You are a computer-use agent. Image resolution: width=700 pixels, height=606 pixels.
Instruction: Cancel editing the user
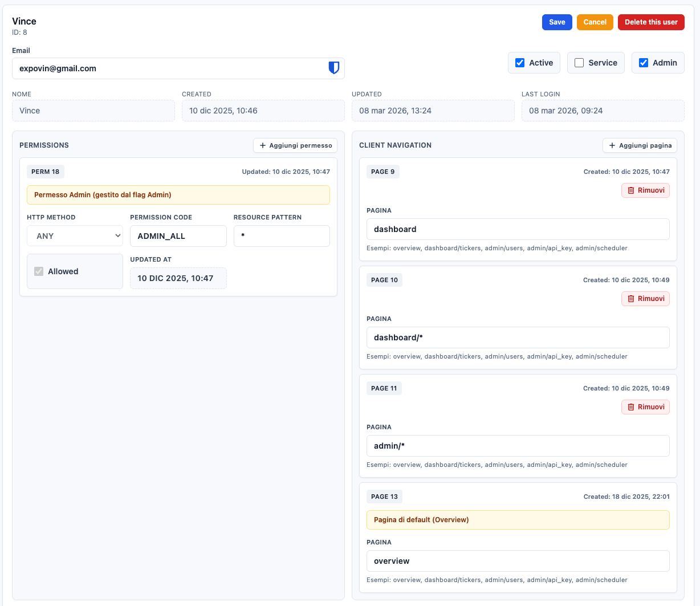point(595,22)
